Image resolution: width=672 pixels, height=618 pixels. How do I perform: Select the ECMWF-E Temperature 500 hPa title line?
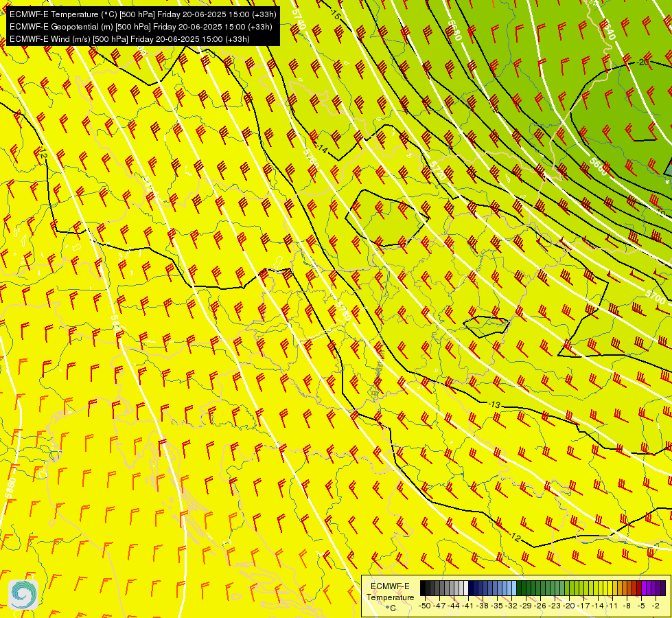[143, 14]
